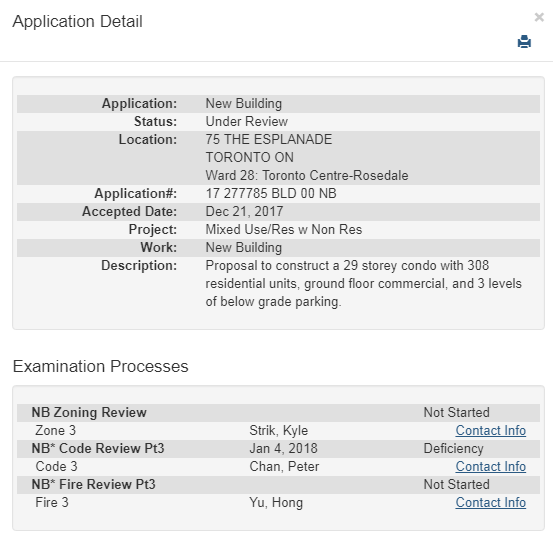The image size is (553, 537).
Task: Open Contact Info for Chan, Peter
Action: 491,466
